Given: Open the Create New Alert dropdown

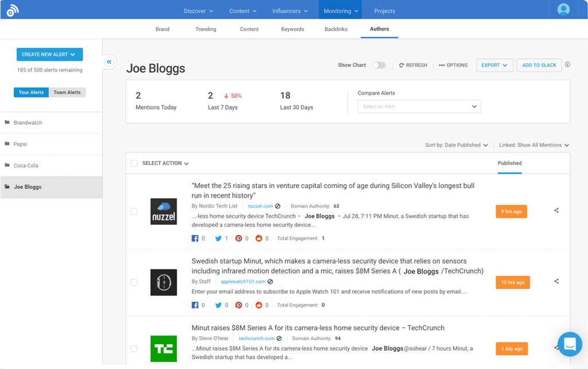Looking at the screenshot, I should pyautogui.click(x=49, y=55).
